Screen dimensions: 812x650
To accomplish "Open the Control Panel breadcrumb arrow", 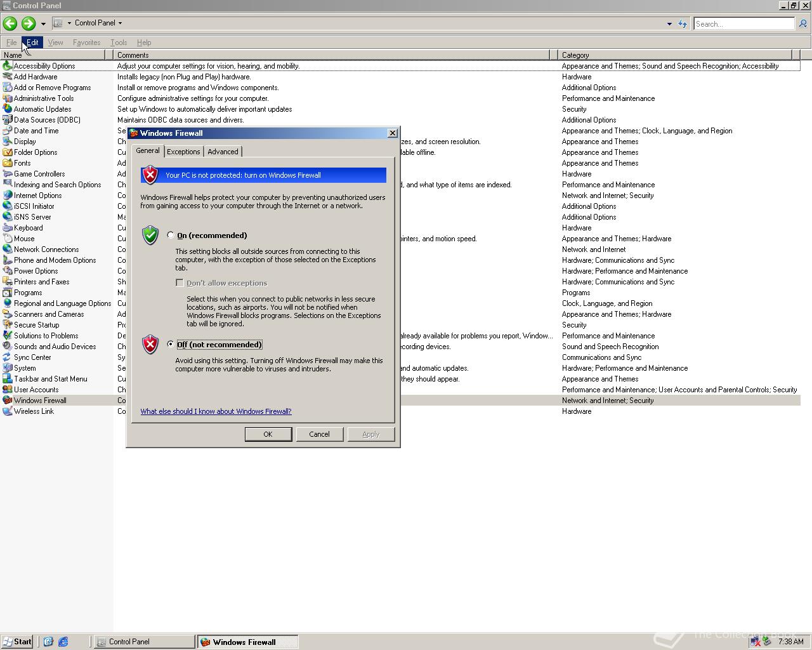I will (120, 23).
